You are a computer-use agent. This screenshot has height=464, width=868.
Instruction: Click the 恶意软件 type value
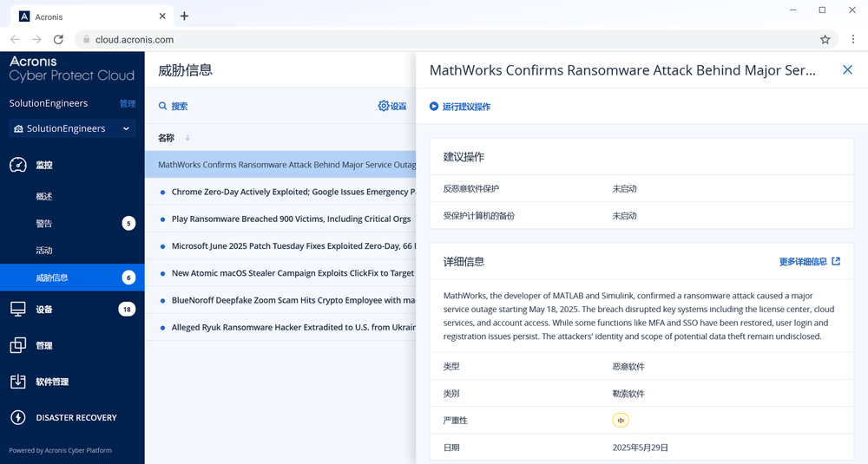628,366
